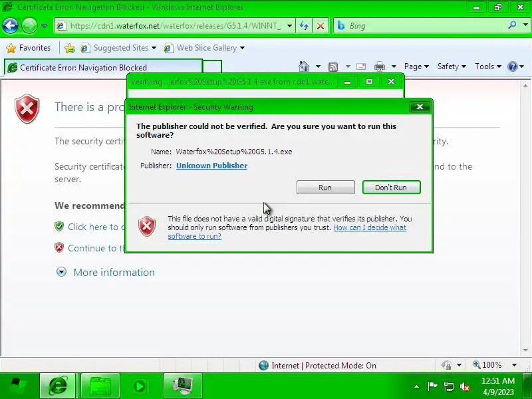Viewport: 532px width, 399px height.
Task: Expand the zoom level dropdown arrow
Action: (x=514, y=365)
